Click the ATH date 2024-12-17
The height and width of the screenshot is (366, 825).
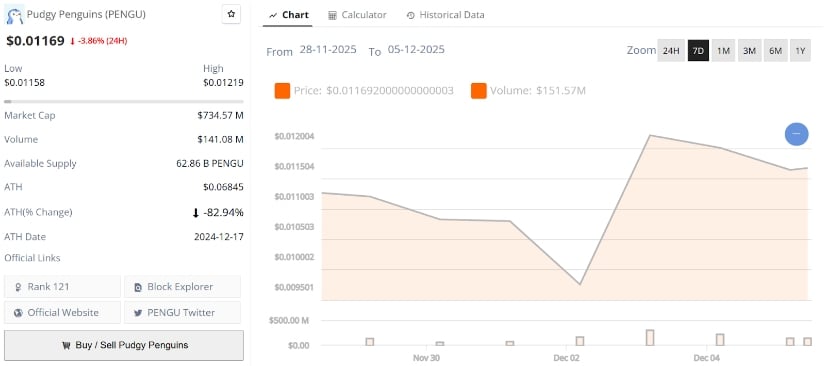[x=219, y=237]
